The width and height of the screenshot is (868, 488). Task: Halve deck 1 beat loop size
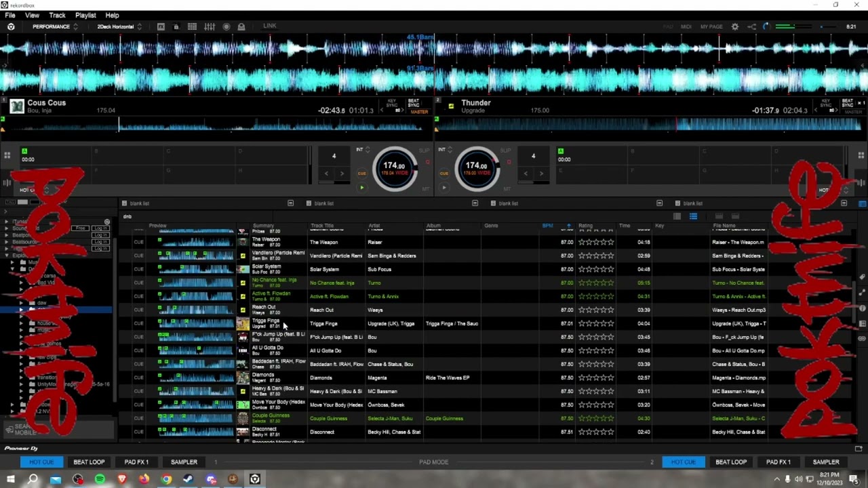pos(326,174)
